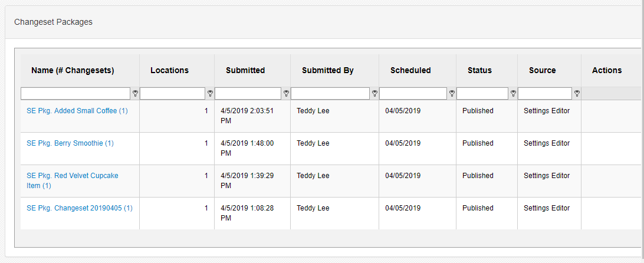Viewport: 644px width, 263px height.
Task: Focus the Locations filter text box
Action: click(x=172, y=94)
